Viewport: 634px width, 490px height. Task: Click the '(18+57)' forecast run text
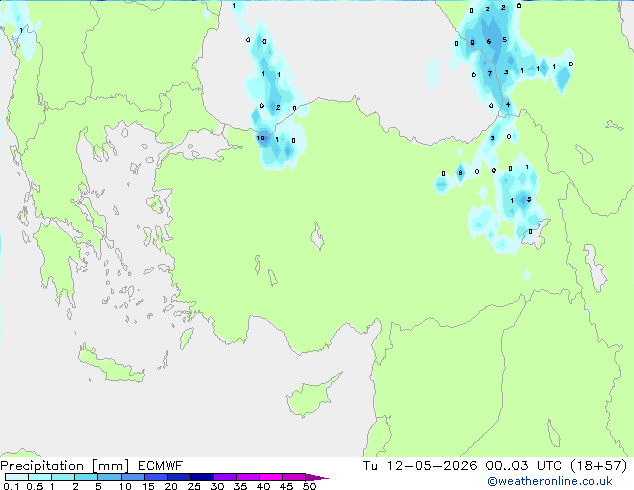coord(598,466)
